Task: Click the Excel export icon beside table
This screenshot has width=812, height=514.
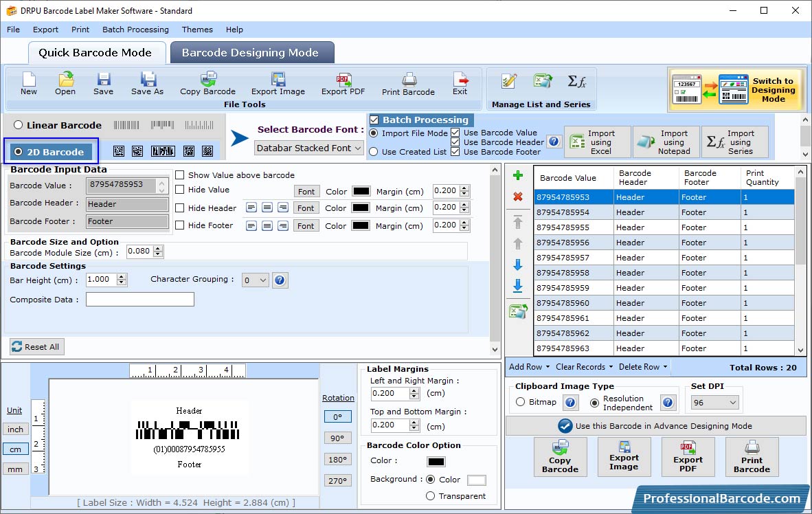Action: pos(518,311)
